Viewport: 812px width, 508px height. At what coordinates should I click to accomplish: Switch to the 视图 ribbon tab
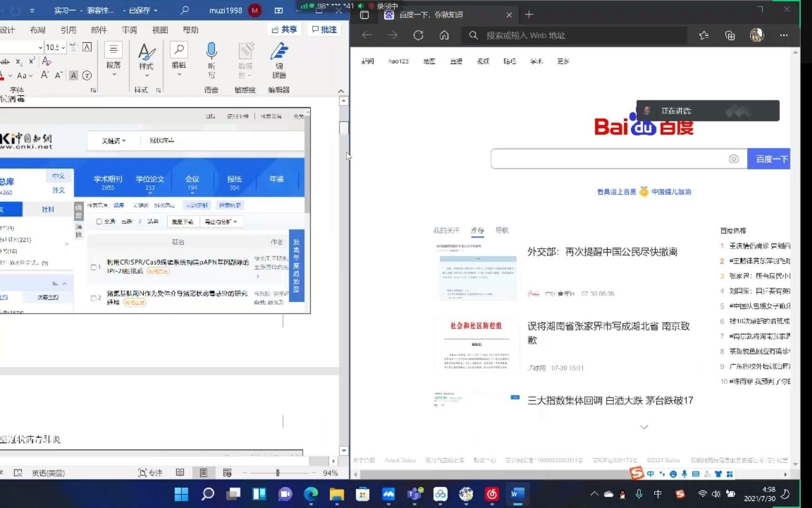[x=160, y=30]
